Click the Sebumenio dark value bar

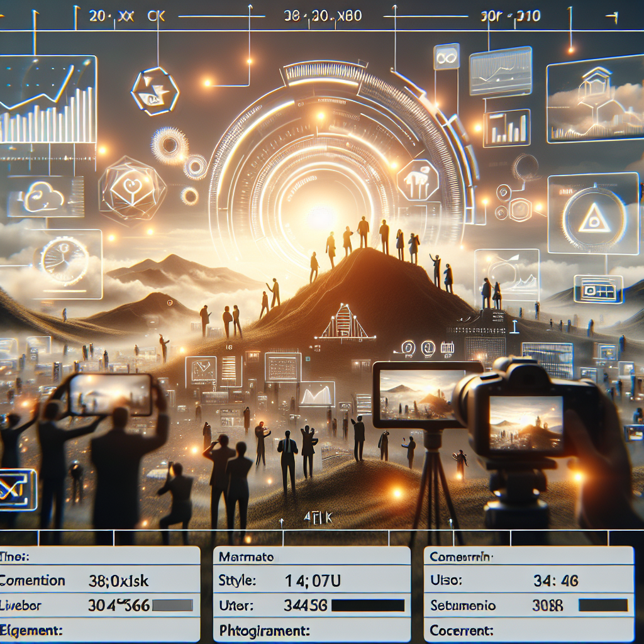[602, 605]
